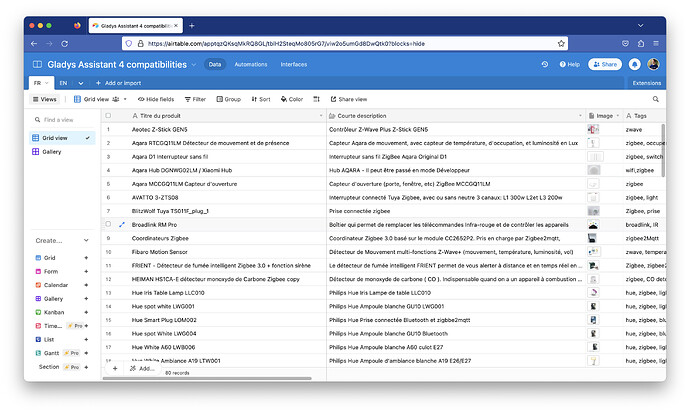Add a Calendar view with plus
This screenshot has width=690, height=412.
coord(86,285)
